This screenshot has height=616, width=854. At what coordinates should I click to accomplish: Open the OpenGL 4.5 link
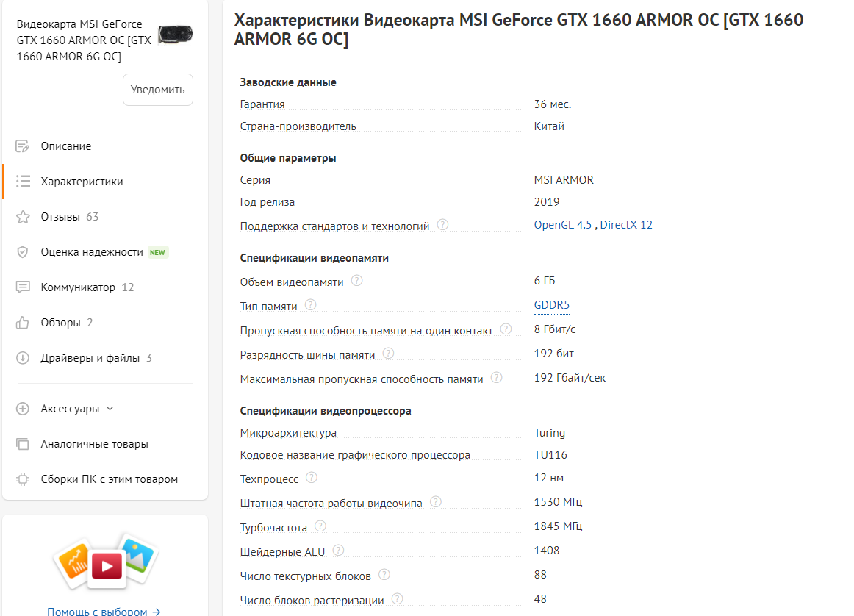point(563,225)
